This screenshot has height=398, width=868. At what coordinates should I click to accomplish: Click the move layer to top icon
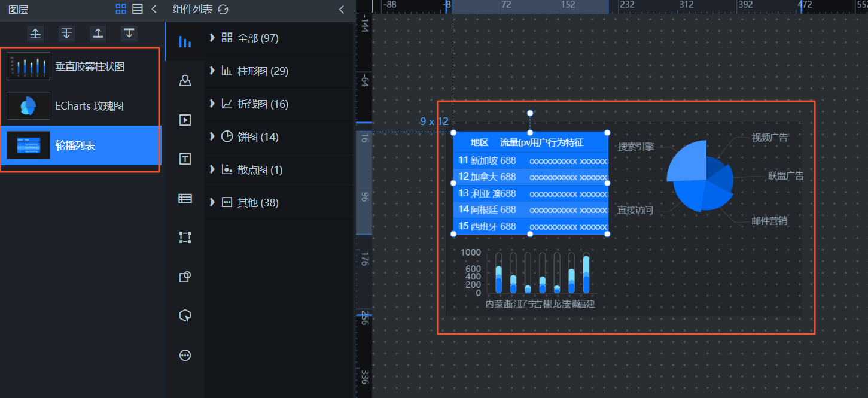pos(98,34)
